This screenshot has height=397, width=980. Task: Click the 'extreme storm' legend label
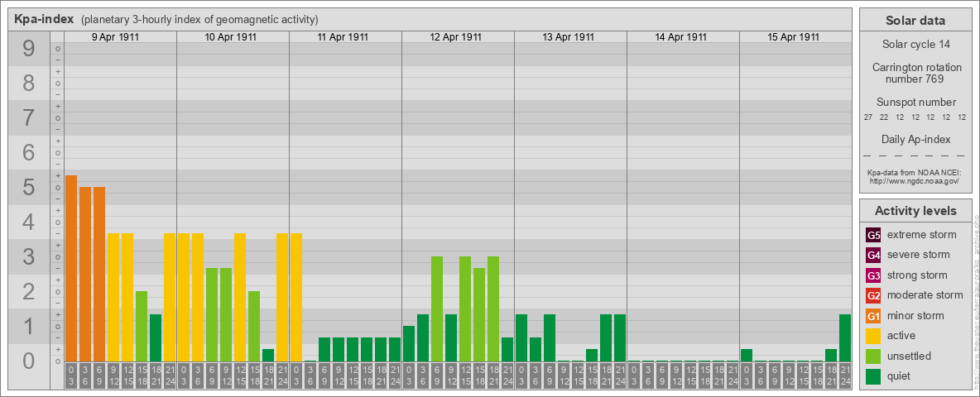(921, 235)
